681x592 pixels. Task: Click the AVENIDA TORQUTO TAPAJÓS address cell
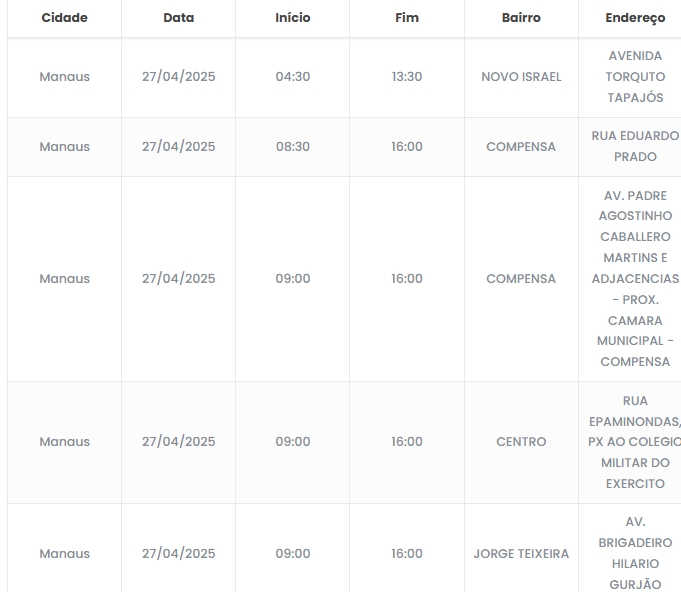635,77
